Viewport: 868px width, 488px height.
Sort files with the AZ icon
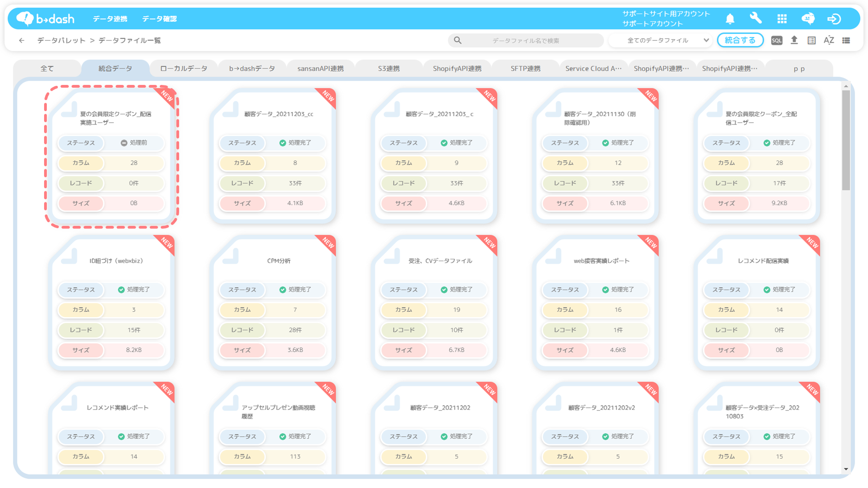coord(829,40)
